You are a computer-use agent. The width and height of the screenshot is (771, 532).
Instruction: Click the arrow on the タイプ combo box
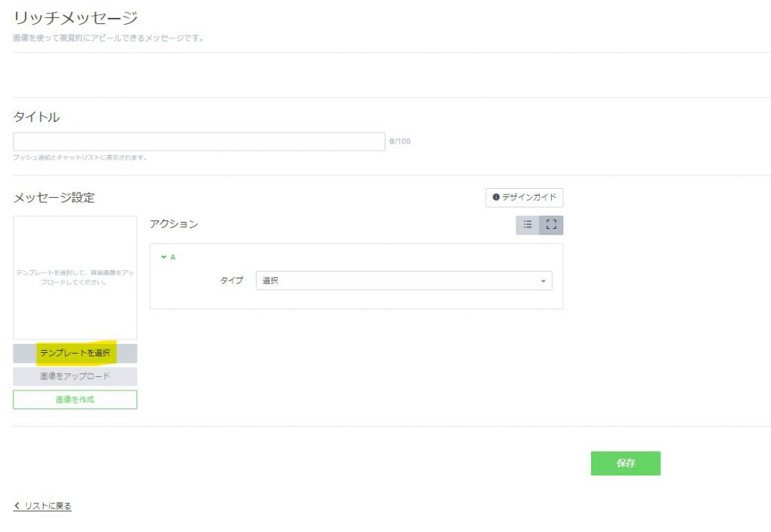(543, 281)
